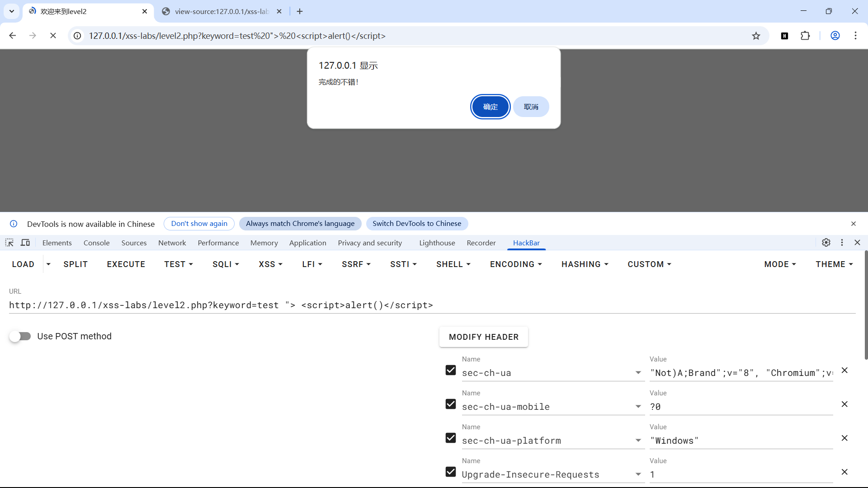Close the DevTools panel
The width and height of the screenshot is (868, 488).
(857, 243)
